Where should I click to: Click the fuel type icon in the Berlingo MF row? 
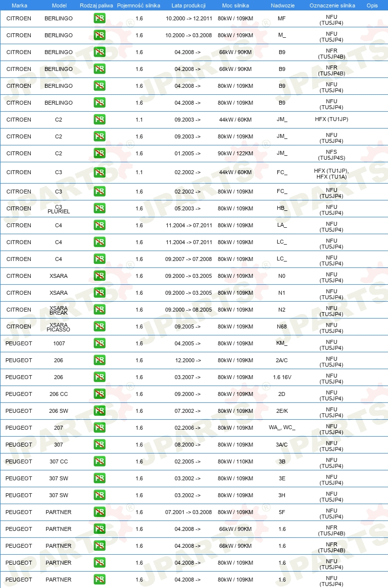(x=99, y=18)
